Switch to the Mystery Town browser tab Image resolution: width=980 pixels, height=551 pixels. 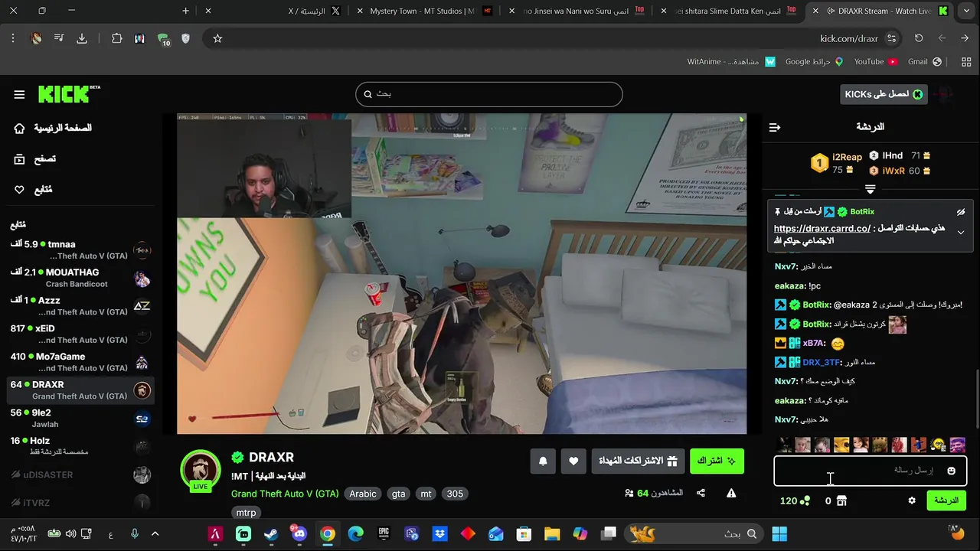(x=423, y=11)
